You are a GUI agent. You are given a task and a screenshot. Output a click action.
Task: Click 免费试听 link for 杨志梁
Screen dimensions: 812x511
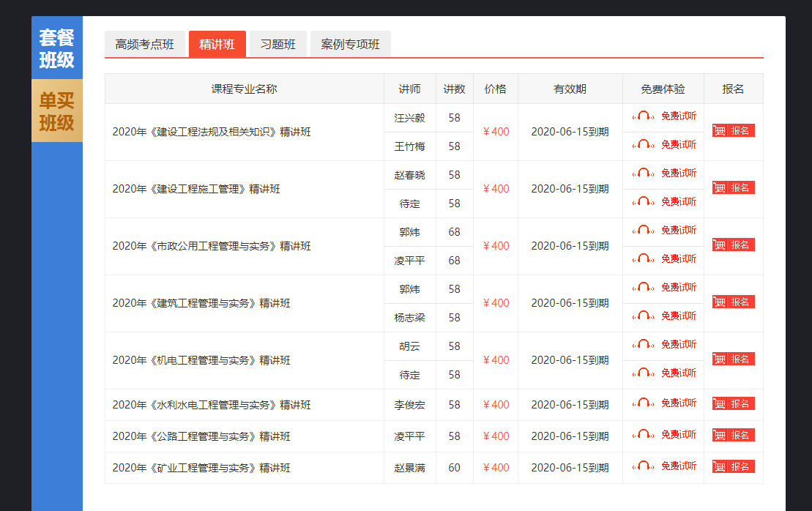click(679, 316)
